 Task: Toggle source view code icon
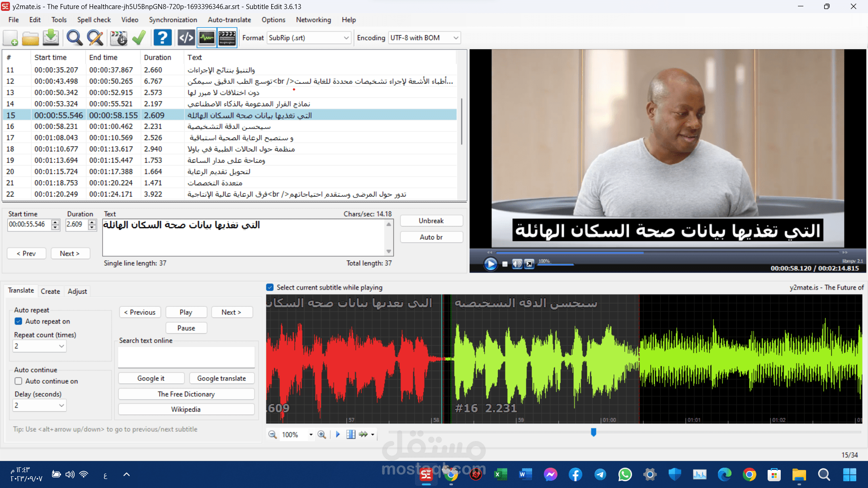coord(186,38)
